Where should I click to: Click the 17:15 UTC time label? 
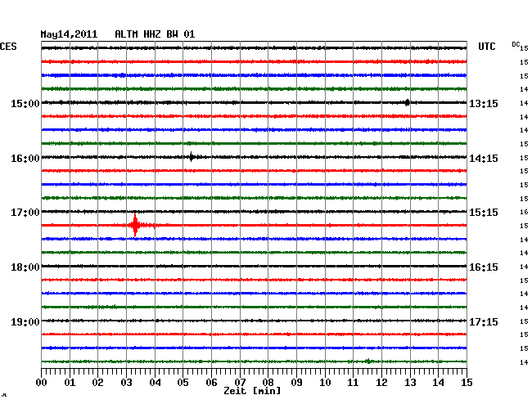tap(484, 321)
